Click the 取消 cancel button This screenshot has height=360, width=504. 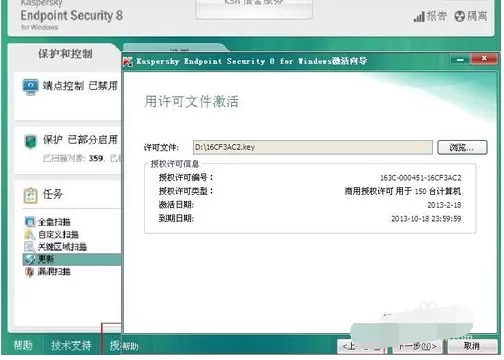471,346
